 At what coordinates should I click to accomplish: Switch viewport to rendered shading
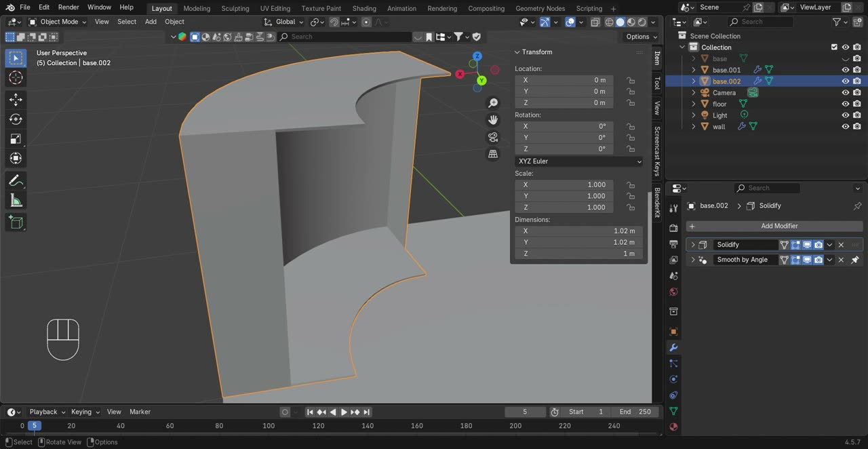pyautogui.click(x=642, y=22)
